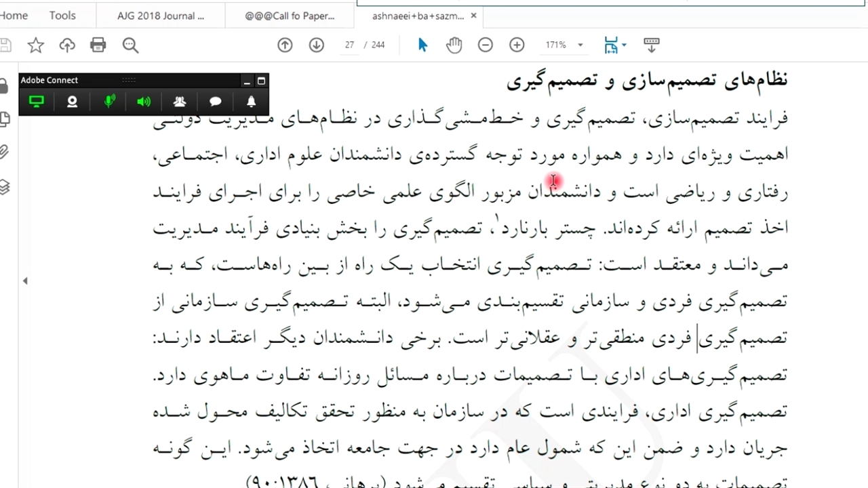Screen dimensions: 868x488
Task: Restore the Adobe Connect panel to full window
Action: pyautogui.click(x=261, y=81)
